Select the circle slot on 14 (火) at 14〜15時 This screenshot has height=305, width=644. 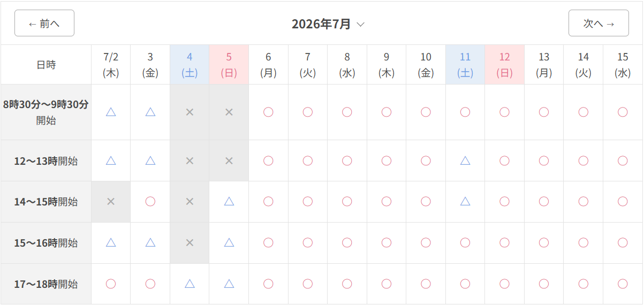(584, 201)
